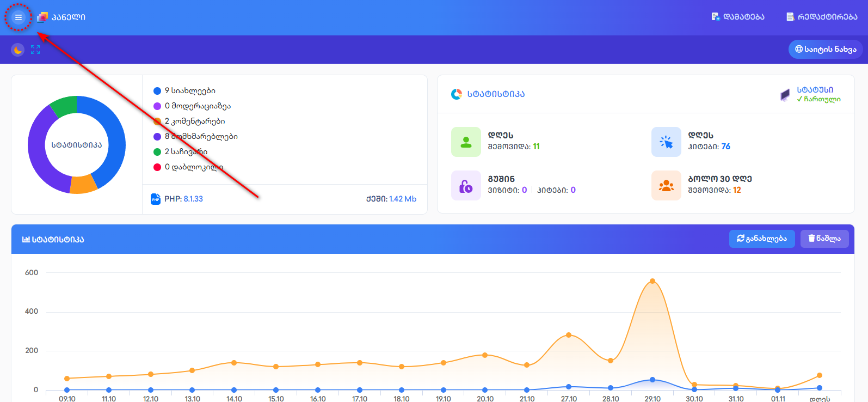
Task: Click the orange users 30-day icon
Action: point(666,186)
